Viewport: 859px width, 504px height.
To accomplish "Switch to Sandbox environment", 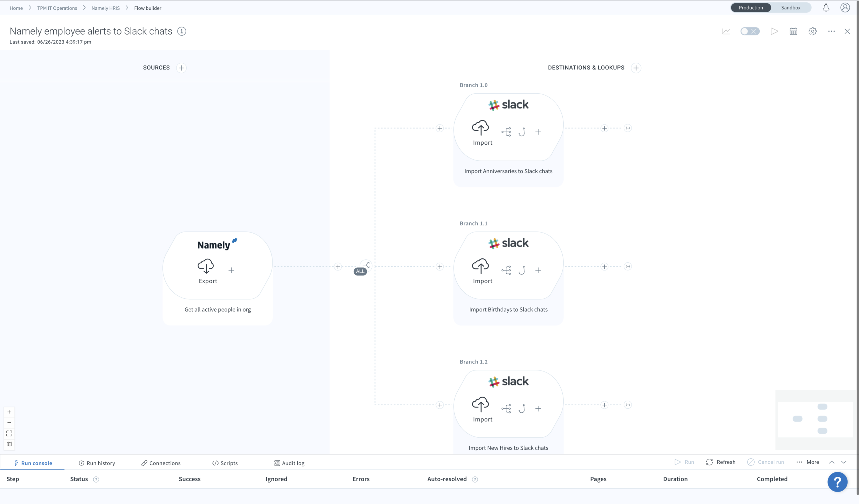I will 791,7.
